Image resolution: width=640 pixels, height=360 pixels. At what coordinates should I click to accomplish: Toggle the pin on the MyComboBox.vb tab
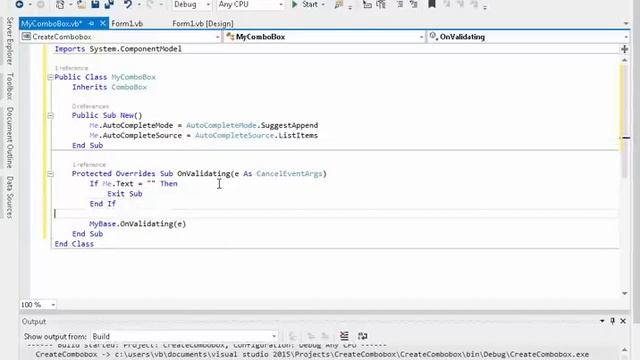coord(91,24)
